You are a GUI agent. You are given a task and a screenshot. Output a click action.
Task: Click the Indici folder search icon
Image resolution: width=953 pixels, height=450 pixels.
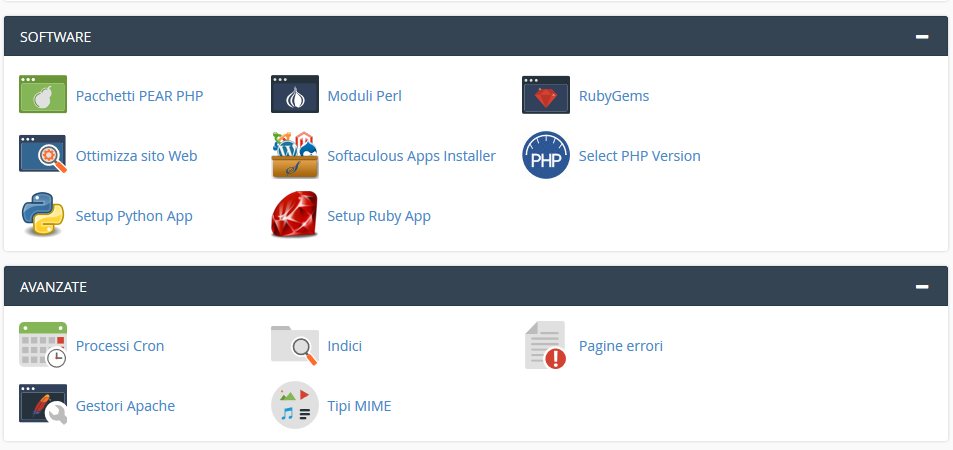point(295,345)
